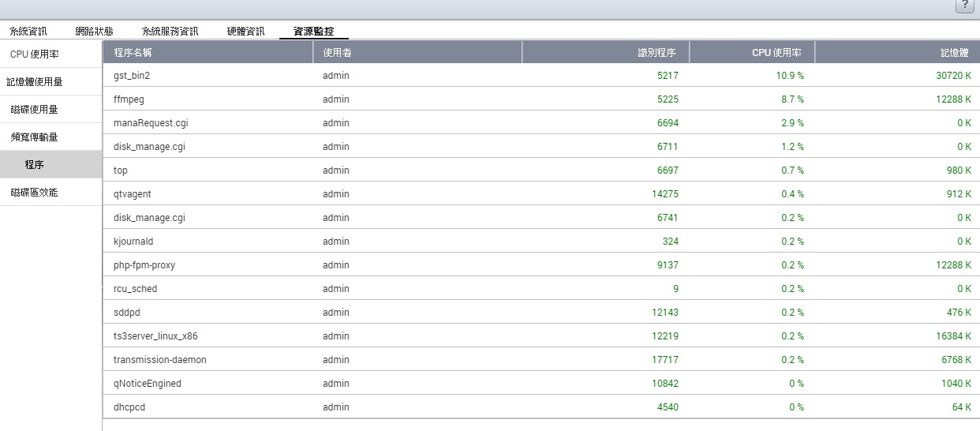This screenshot has height=431, width=980.
Task: Click the 980 K memory value
Action: (x=959, y=171)
